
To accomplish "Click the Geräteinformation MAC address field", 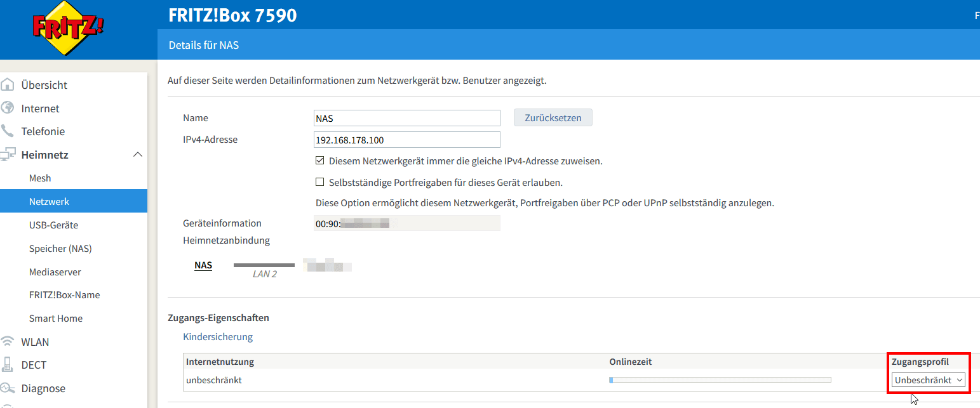I will pos(407,223).
